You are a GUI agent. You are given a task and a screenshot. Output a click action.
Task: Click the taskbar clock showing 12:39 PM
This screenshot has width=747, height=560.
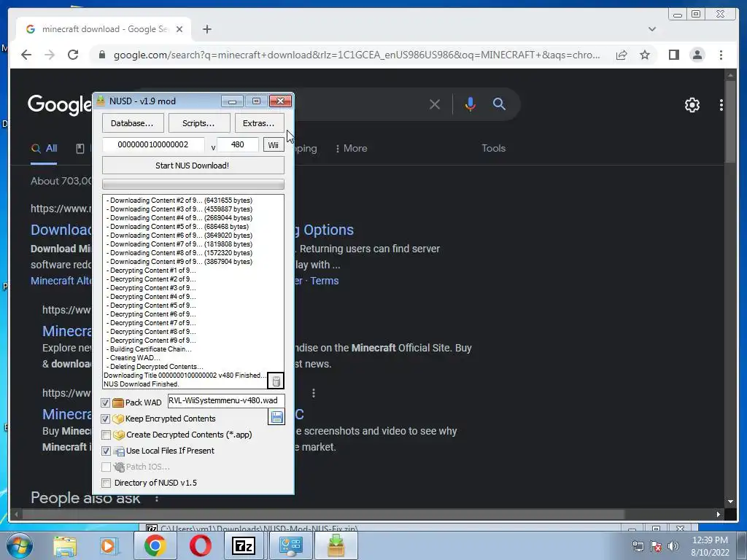point(710,540)
